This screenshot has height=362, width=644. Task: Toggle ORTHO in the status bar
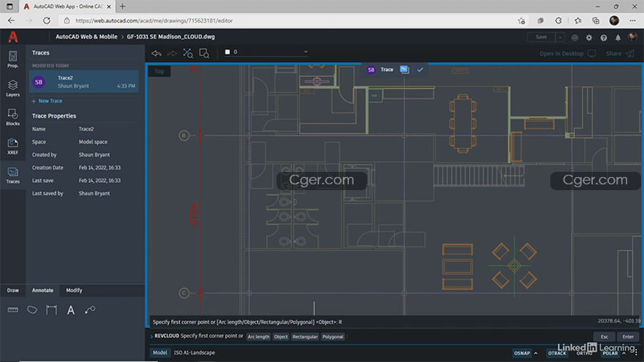point(584,353)
